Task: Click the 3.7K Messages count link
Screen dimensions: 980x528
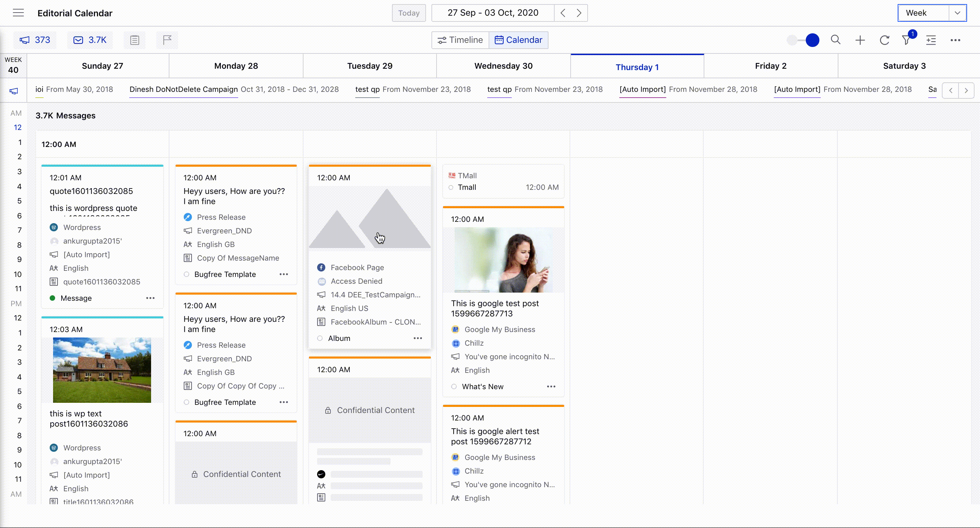Action: (x=91, y=40)
